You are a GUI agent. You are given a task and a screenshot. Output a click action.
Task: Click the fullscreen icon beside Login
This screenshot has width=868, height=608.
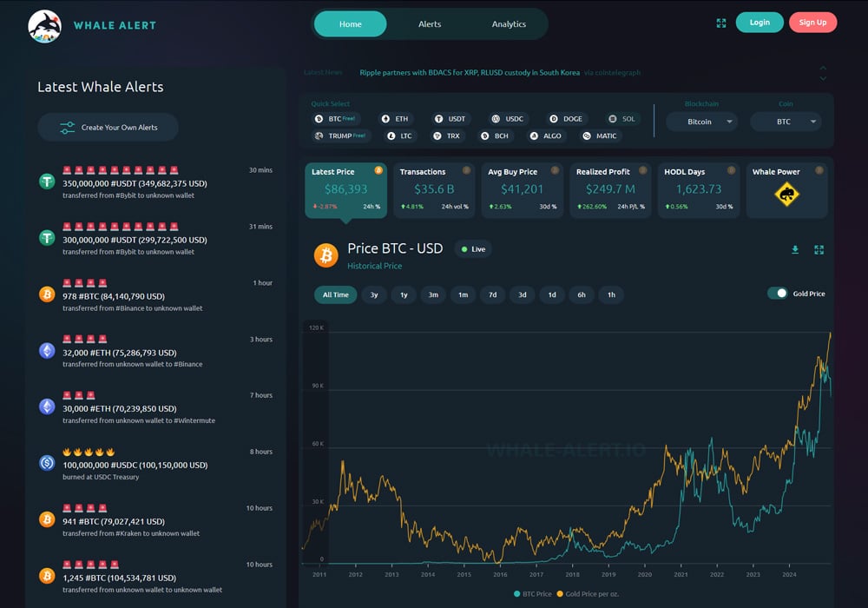pyautogui.click(x=720, y=23)
